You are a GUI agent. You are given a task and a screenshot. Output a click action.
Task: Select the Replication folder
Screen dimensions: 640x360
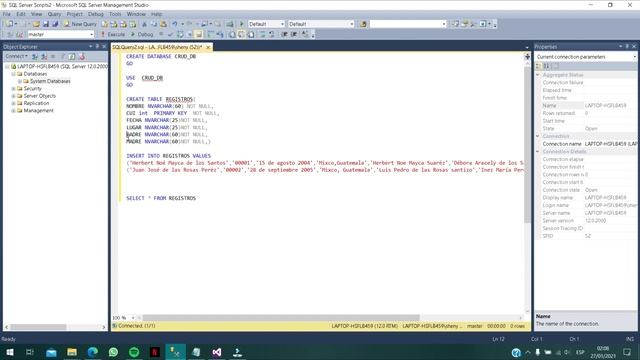[x=36, y=103]
